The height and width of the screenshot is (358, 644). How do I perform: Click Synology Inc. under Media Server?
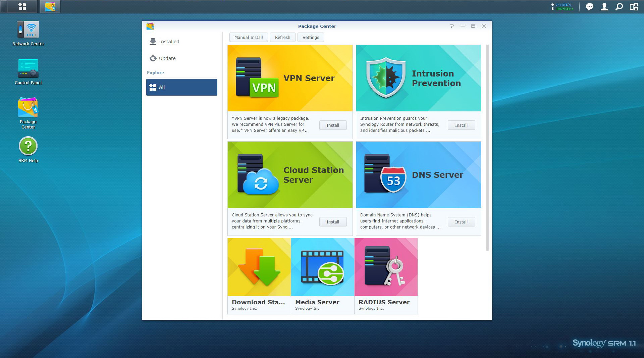[308, 308]
